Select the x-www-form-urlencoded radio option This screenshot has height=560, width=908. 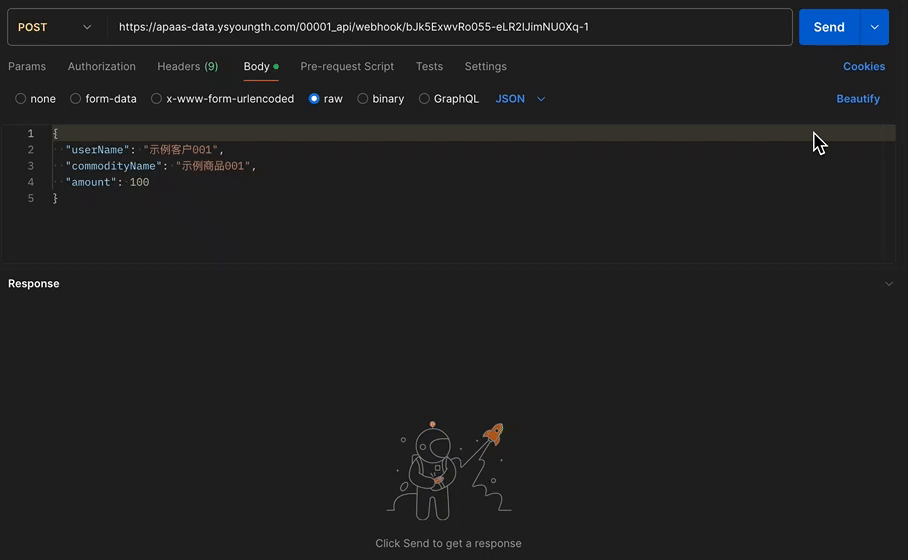pos(156,98)
